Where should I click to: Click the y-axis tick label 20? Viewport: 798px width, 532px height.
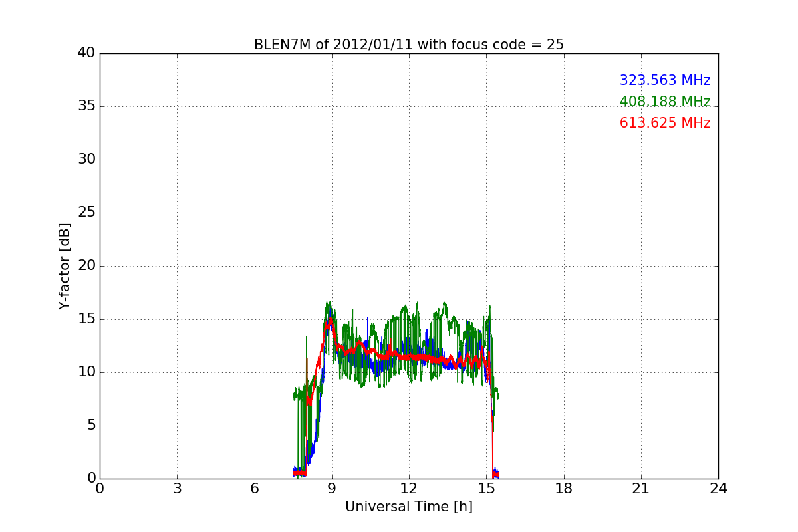click(x=86, y=266)
